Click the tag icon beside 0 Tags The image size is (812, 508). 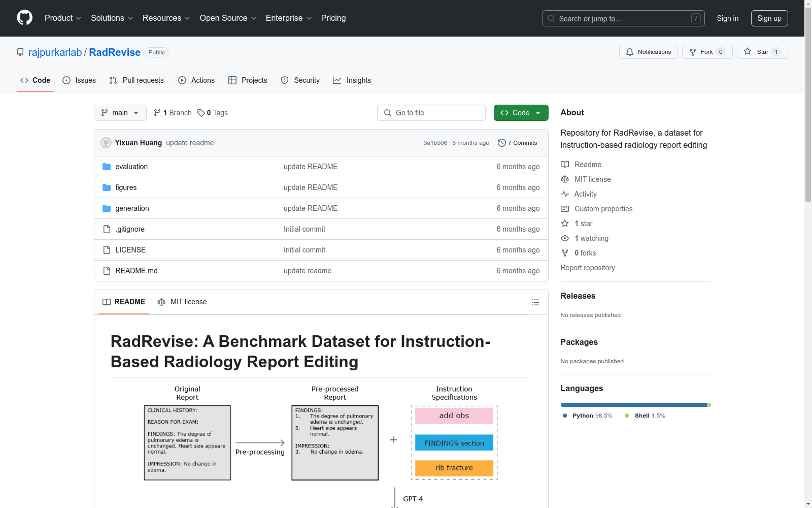(201, 113)
